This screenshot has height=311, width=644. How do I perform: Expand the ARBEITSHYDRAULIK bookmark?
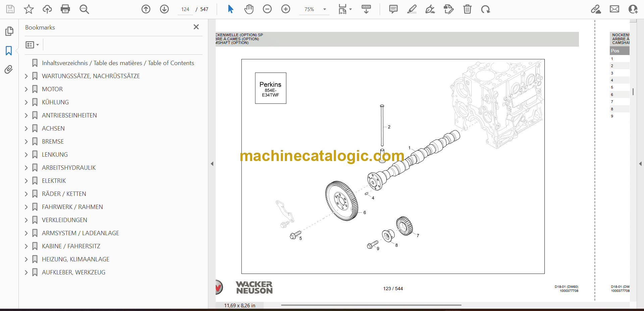[26, 168]
